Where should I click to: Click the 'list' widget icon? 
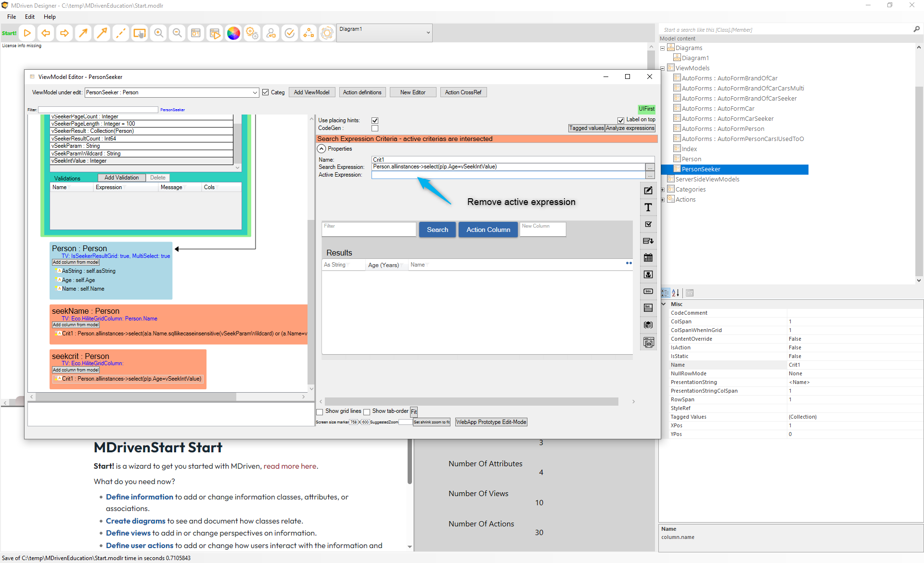(x=648, y=308)
